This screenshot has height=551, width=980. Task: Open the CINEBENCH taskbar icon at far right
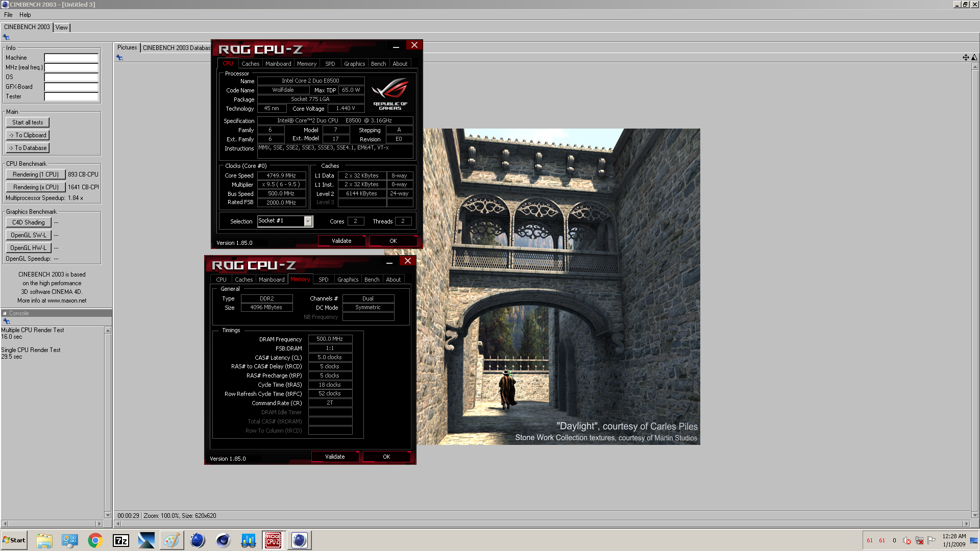pos(300,540)
